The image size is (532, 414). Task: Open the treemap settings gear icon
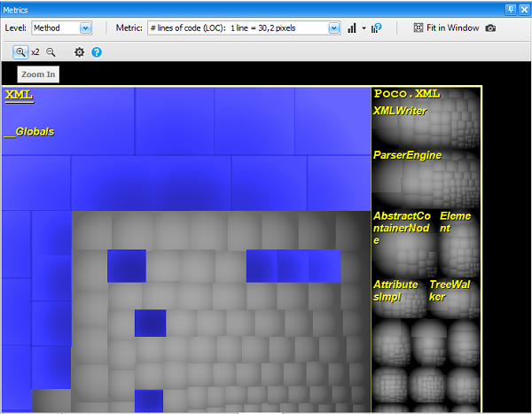pyautogui.click(x=80, y=52)
